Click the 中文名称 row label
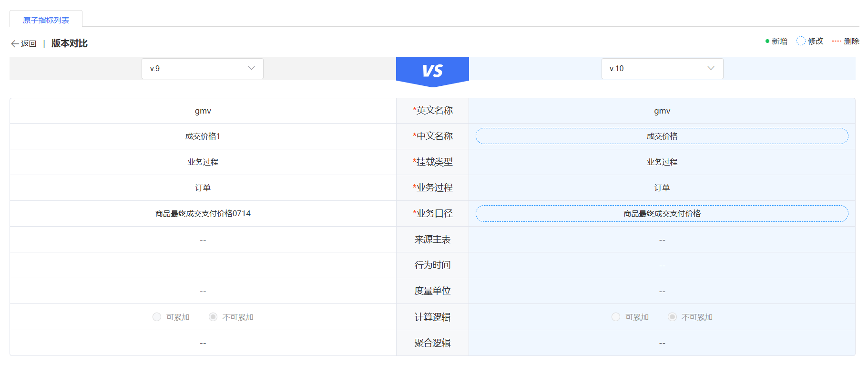 pyautogui.click(x=433, y=136)
